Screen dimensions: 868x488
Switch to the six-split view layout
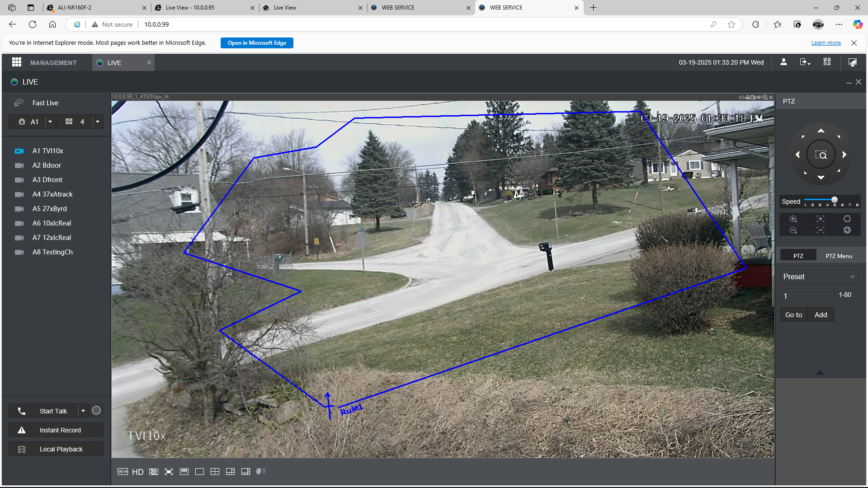230,472
